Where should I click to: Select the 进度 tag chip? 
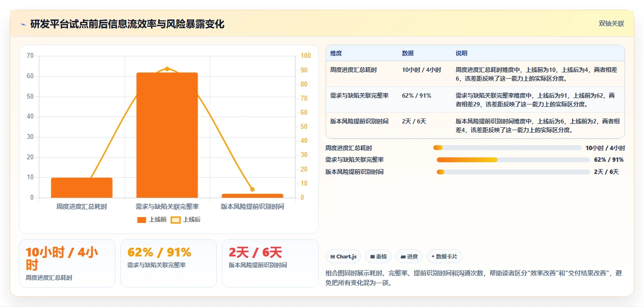(x=409, y=256)
